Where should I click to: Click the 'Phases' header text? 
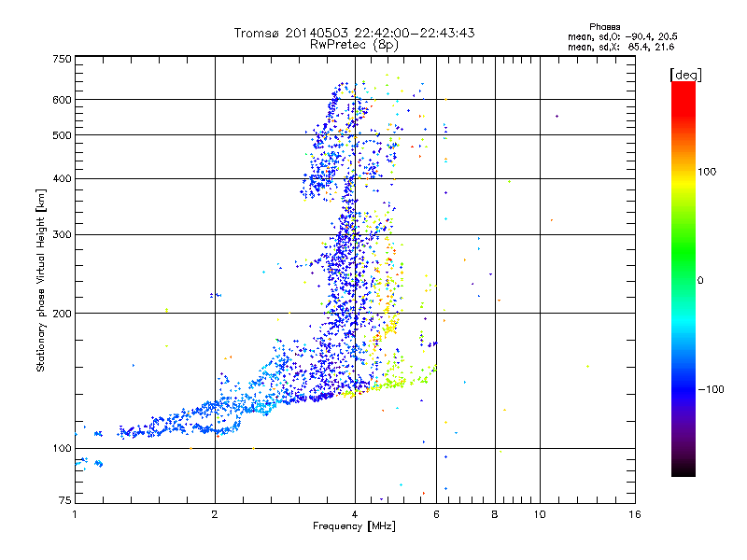coord(604,27)
